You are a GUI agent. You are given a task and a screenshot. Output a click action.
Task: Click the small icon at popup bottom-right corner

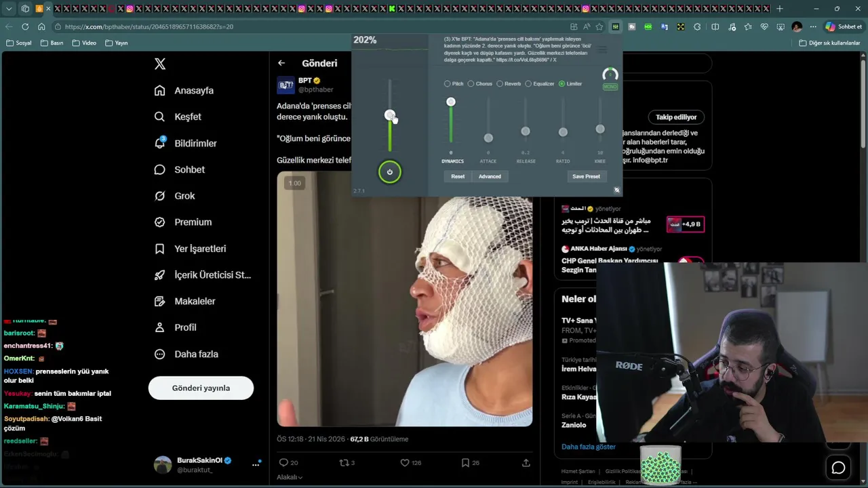(616, 190)
